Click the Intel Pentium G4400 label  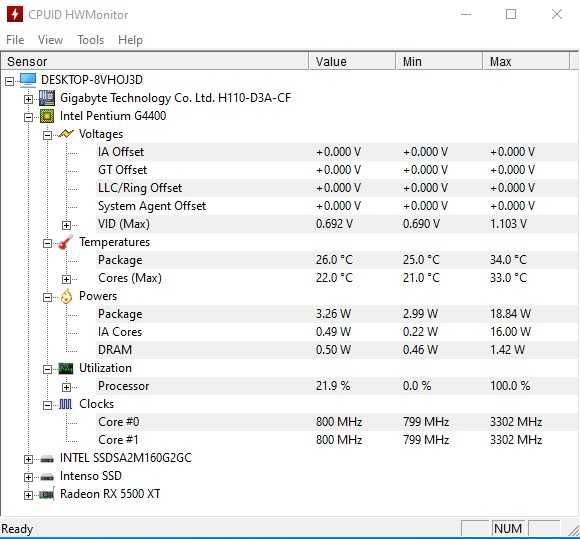point(113,116)
